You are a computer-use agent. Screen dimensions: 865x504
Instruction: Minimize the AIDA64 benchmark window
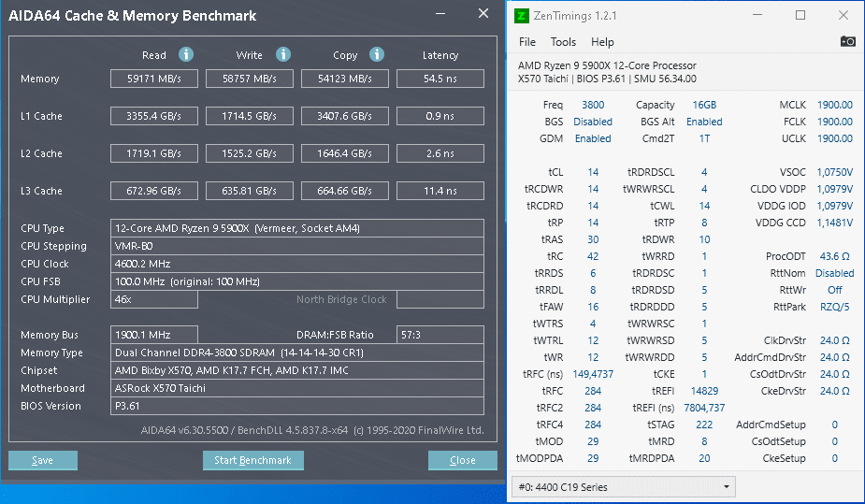tap(440, 14)
